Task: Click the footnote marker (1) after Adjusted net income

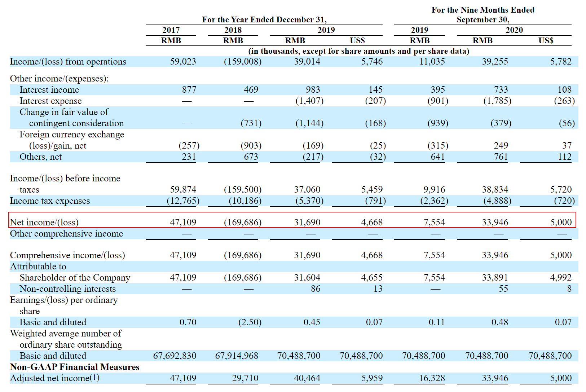Action: pos(94,378)
